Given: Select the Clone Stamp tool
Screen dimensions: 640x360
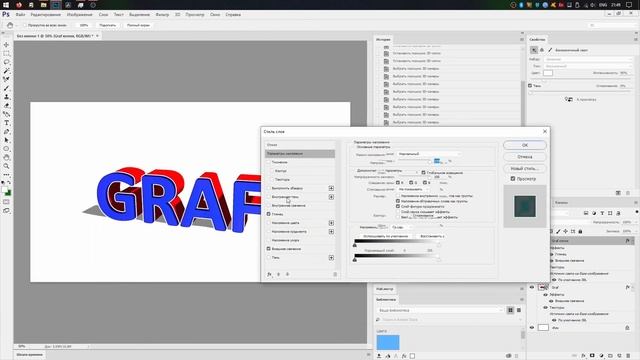Looking at the screenshot, I should (x=7, y=97).
